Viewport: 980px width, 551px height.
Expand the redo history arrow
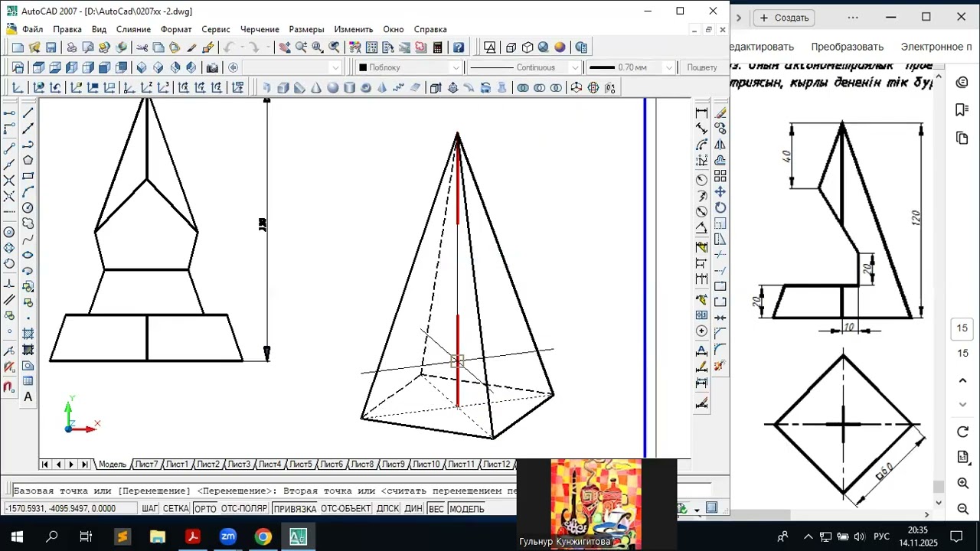pyautogui.click(x=266, y=47)
